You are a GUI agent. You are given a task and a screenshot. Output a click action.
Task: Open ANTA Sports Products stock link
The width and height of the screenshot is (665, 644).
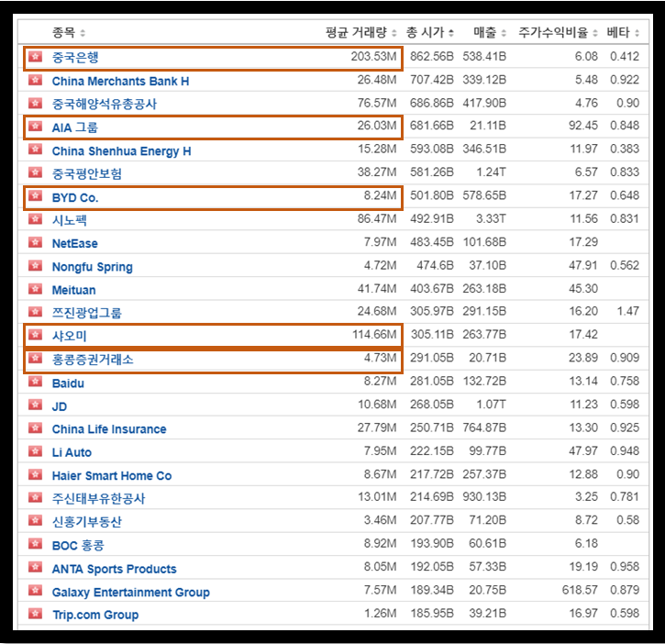114,569
